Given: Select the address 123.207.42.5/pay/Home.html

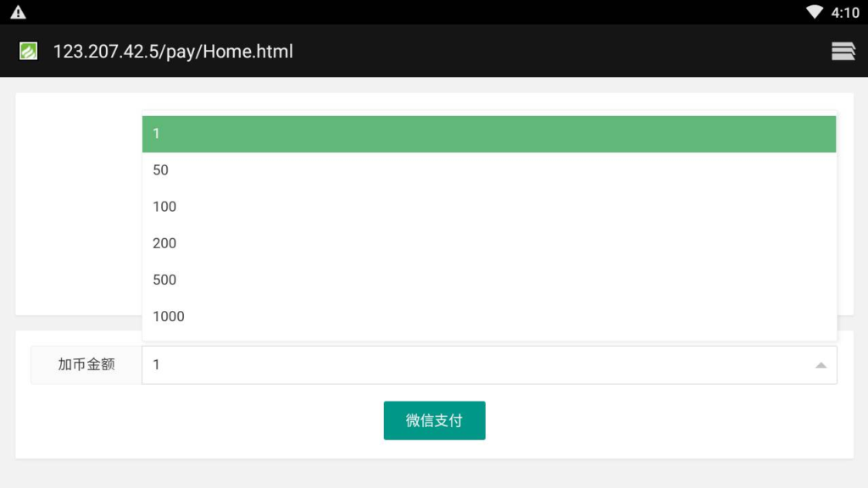Looking at the screenshot, I should point(173,52).
